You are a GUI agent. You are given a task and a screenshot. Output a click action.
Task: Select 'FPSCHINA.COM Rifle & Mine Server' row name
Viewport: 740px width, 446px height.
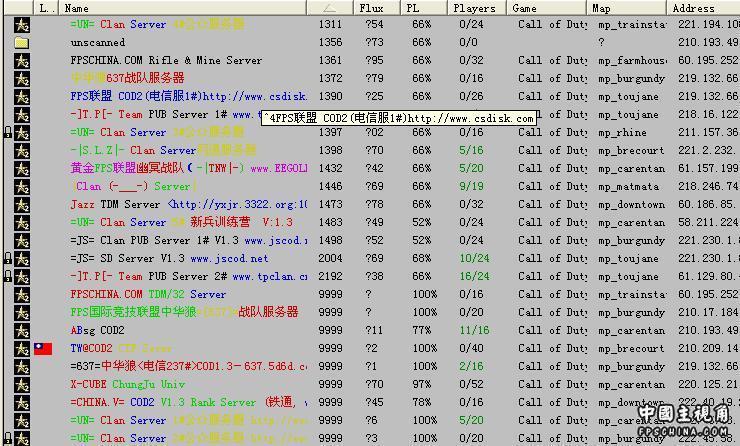[166, 60]
